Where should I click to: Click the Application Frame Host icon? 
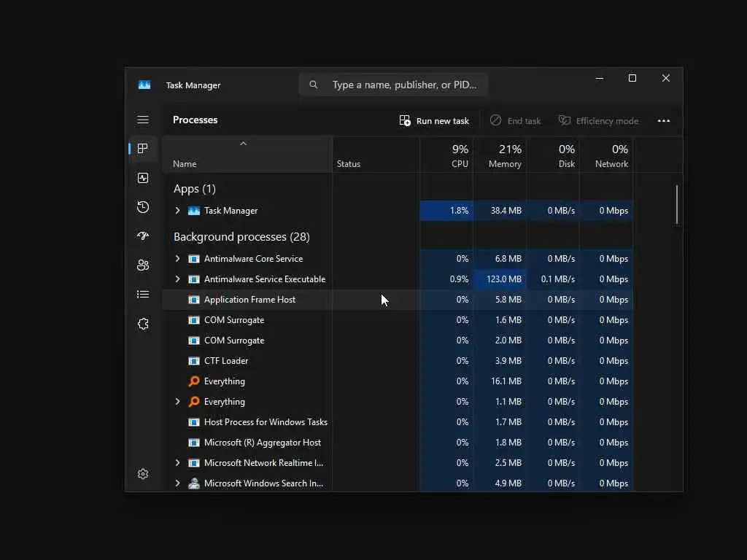(194, 300)
